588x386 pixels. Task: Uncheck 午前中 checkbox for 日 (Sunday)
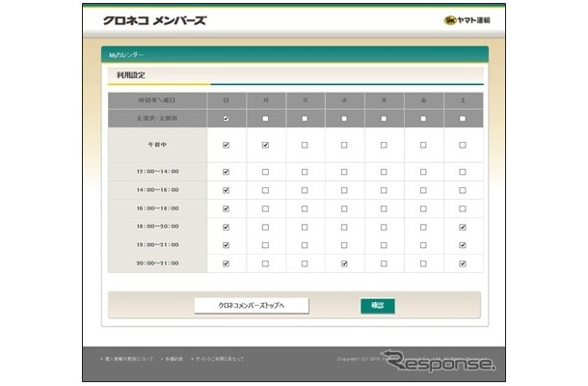click(x=226, y=145)
